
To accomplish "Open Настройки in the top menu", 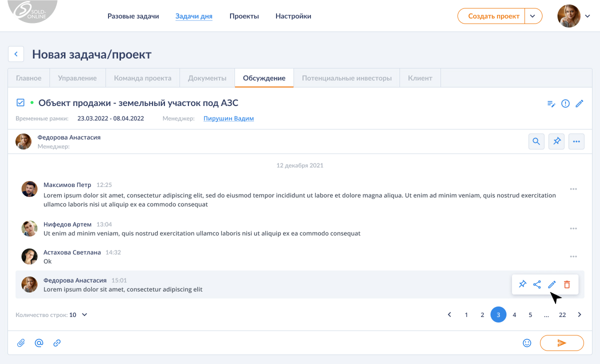I will pos(293,16).
